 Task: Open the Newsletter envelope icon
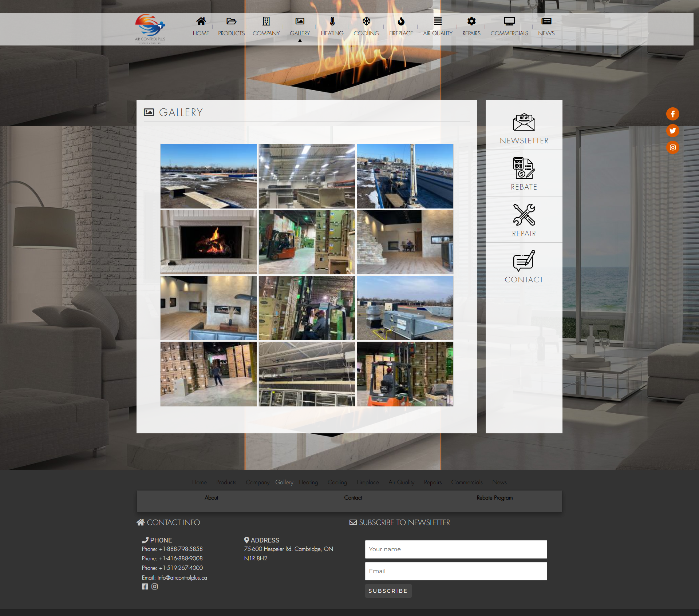point(524,122)
